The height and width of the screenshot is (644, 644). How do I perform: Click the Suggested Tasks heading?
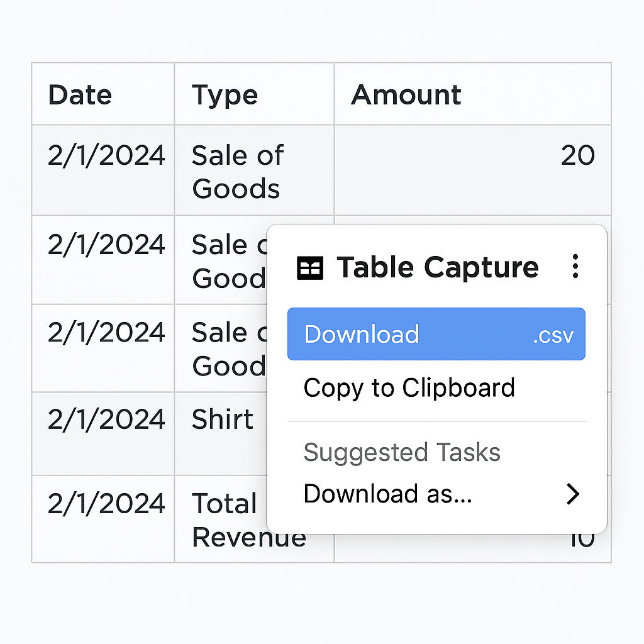402,453
